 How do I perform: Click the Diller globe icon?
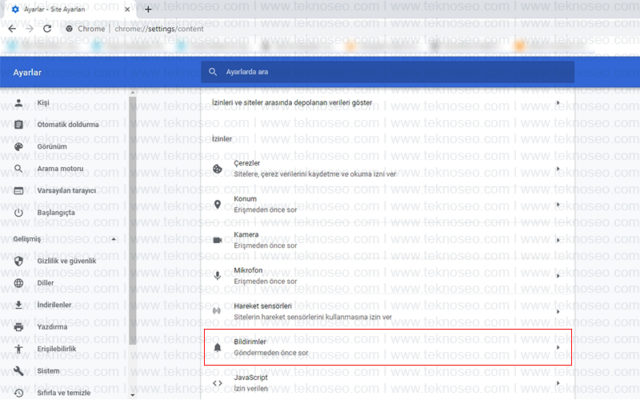pyautogui.click(x=18, y=283)
